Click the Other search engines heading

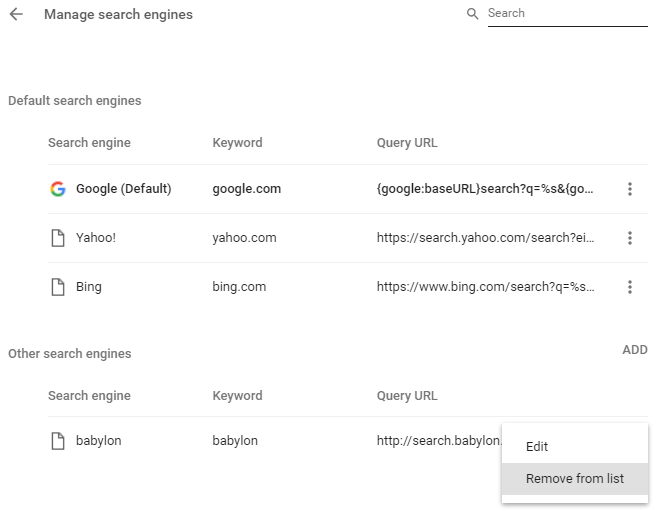70,354
